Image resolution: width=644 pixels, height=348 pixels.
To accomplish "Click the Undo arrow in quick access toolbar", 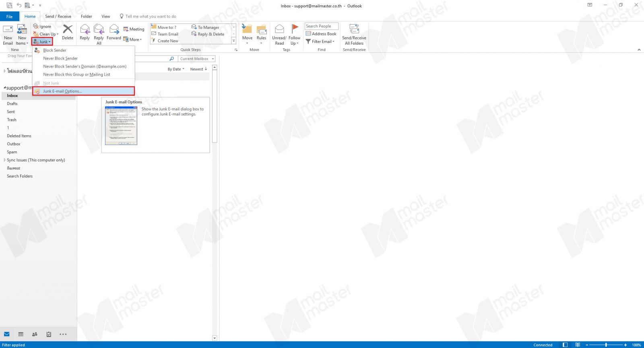I will 19,5.
